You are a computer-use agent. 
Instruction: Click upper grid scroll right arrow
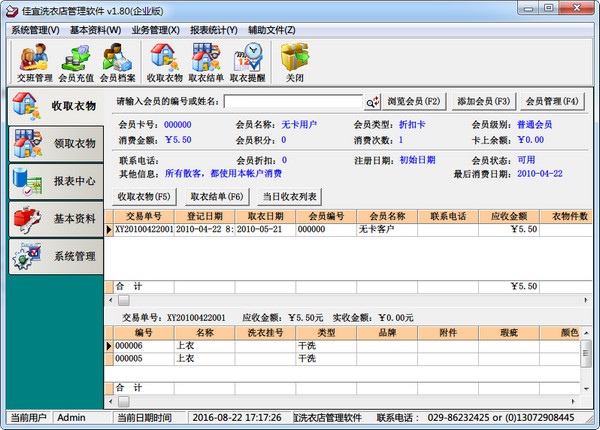pyautogui.click(x=586, y=300)
